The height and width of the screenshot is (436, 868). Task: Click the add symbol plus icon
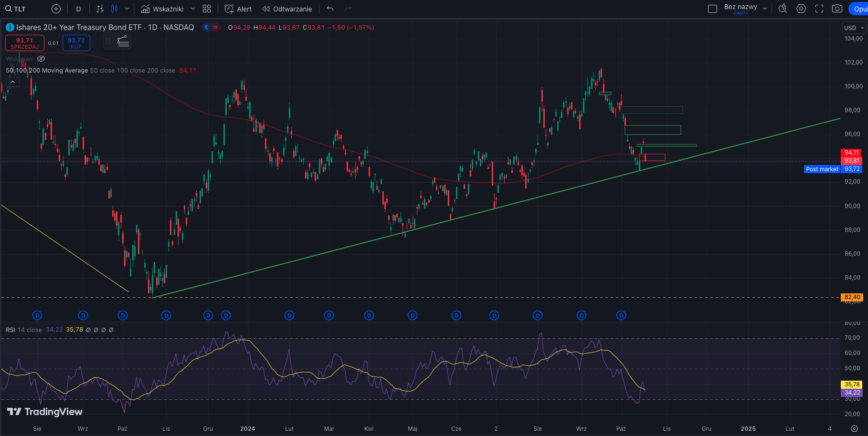pos(56,9)
